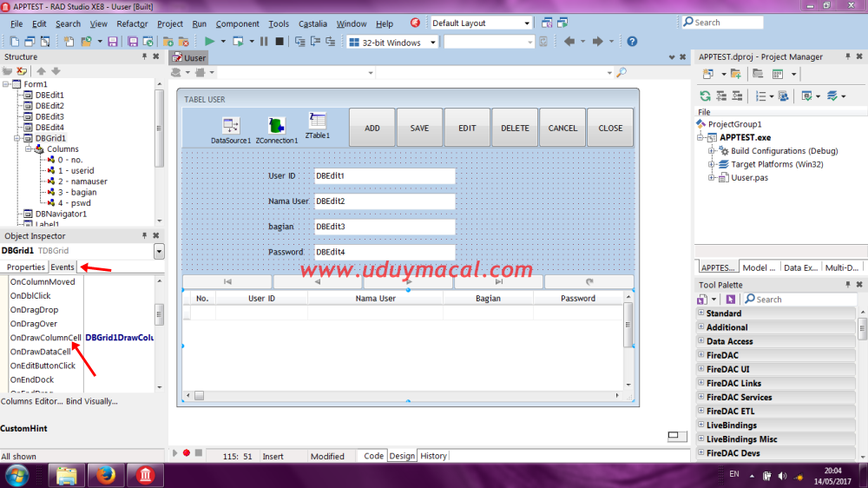Close the Structure panel

point(156,56)
